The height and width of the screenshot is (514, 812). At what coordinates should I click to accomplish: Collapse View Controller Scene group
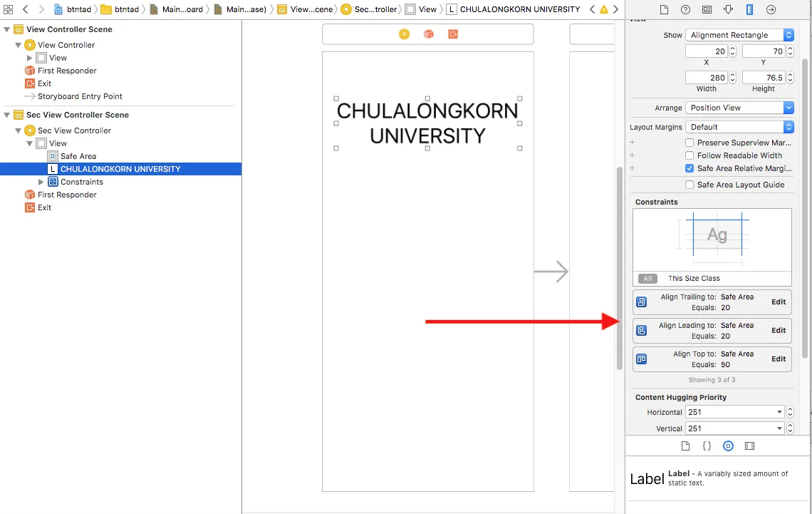pos(6,29)
